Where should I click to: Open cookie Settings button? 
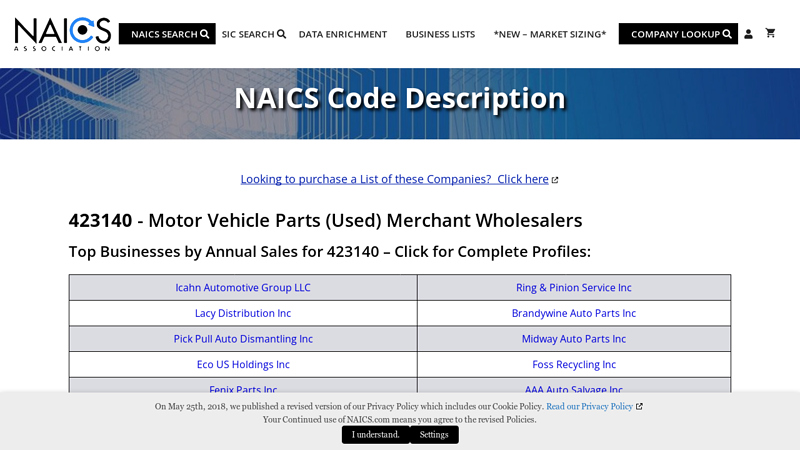tap(434, 435)
